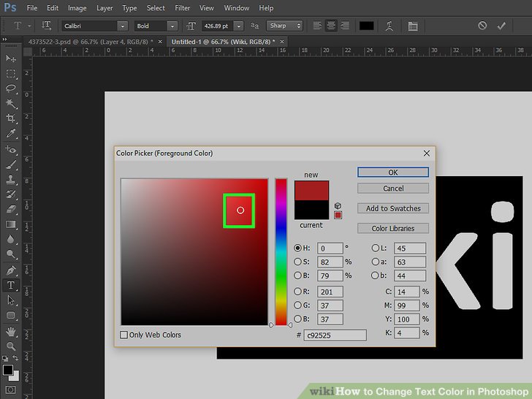Image resolution: width=532 pixels, height=399 pixels.
Task: Click the Create Warped Text icon
Action: click(x=391, y=26)
